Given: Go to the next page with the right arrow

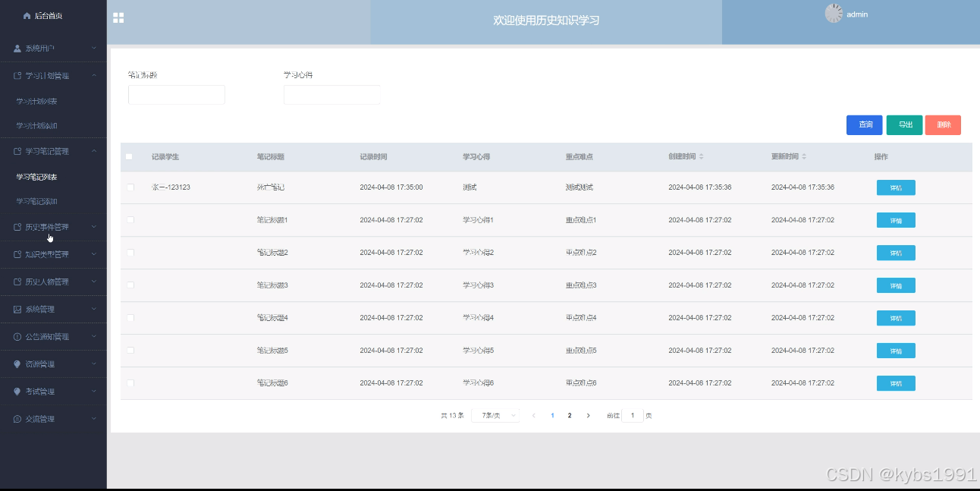Looking at the screenshot, I should click(x=588, y=416).
